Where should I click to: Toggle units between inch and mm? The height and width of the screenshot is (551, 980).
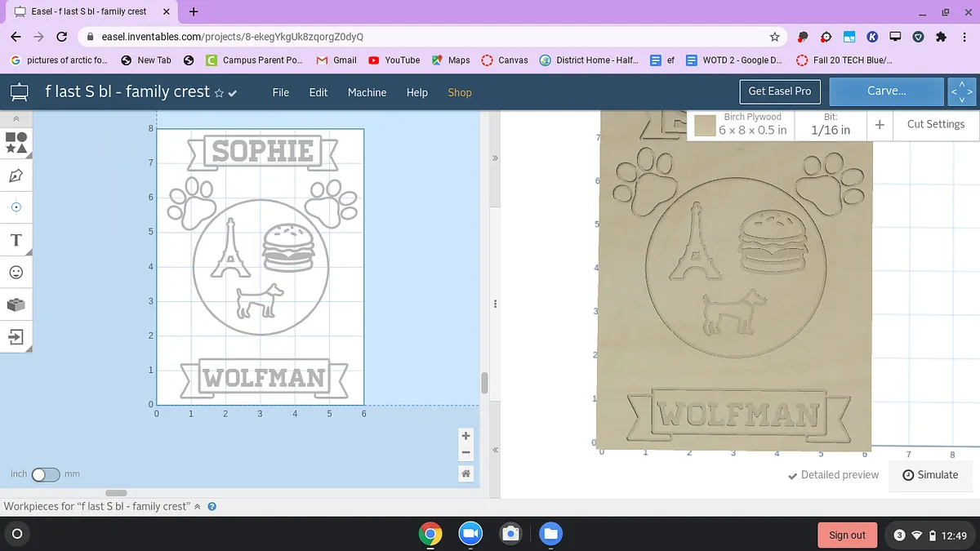click(x=46, y=474)
